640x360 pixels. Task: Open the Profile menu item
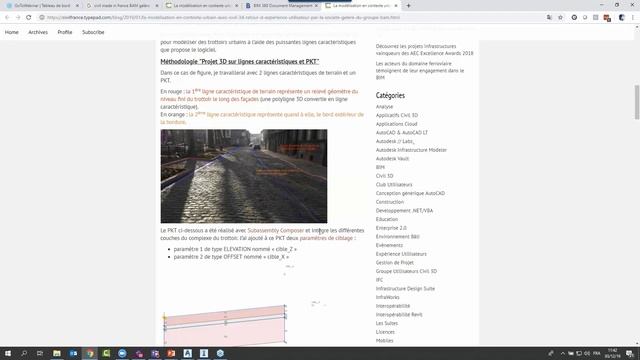64,32
